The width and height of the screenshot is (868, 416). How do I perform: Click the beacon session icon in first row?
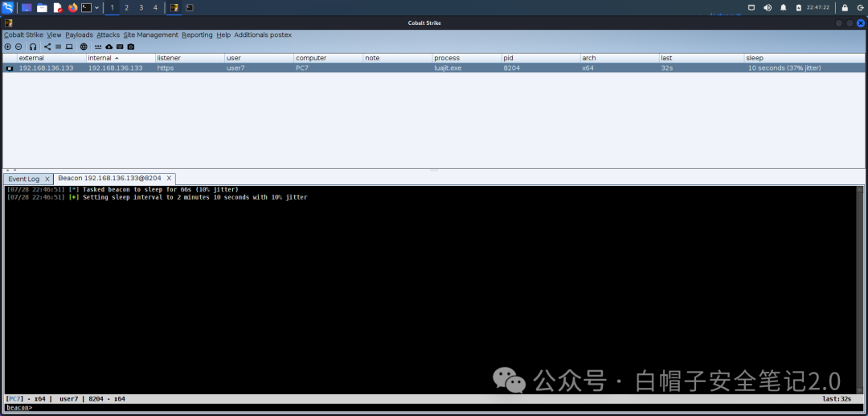pyautogui.click(x=10, y=68)
